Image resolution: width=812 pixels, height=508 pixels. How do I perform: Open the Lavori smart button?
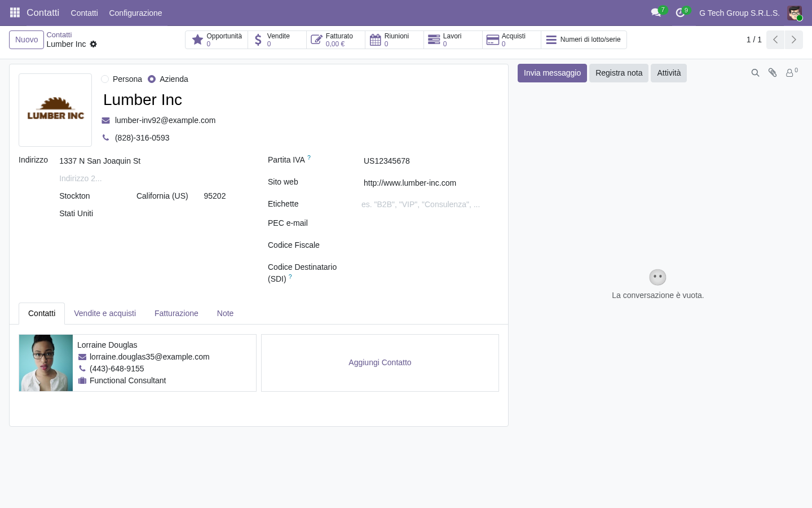click(453, 40)
